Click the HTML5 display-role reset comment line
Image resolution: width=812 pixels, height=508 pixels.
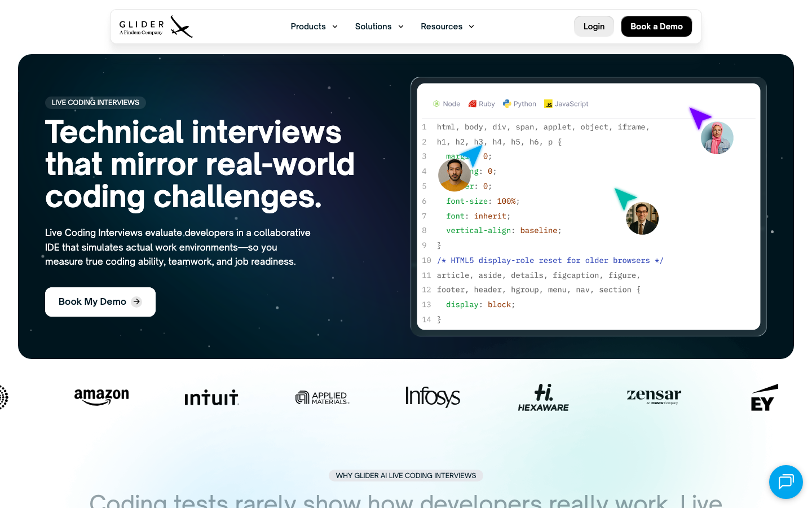point(550,261)
